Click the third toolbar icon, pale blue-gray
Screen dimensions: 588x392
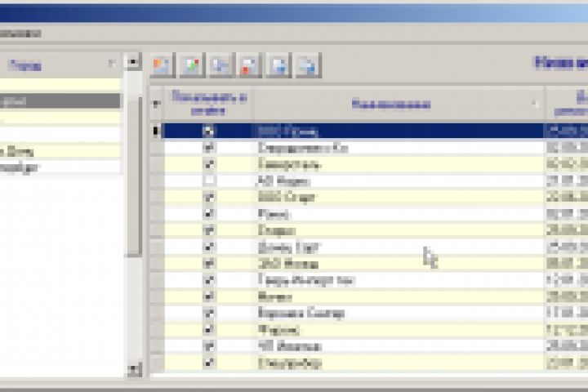tap(220, 65)
